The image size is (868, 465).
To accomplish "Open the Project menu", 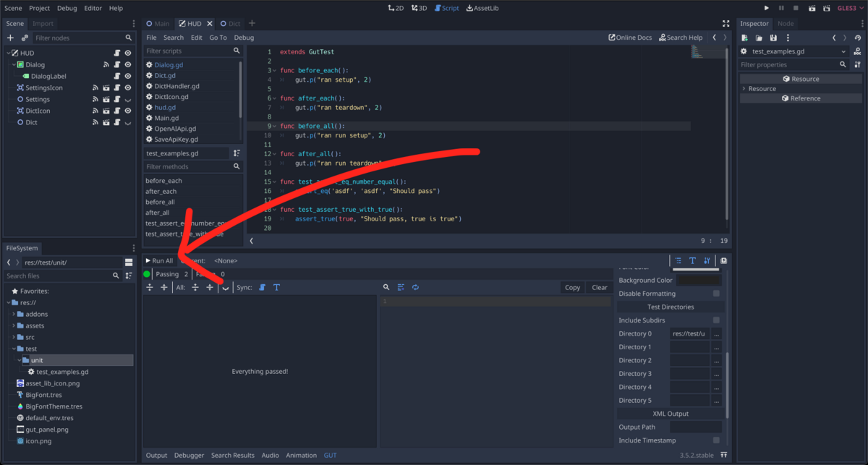I will [38, 8].
